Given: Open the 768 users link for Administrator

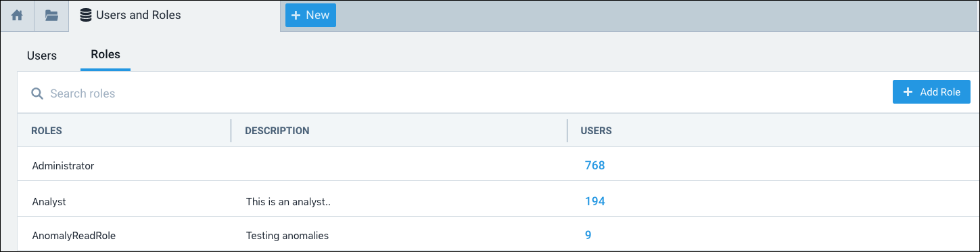Looking at the screenshot, I should 594,165.
